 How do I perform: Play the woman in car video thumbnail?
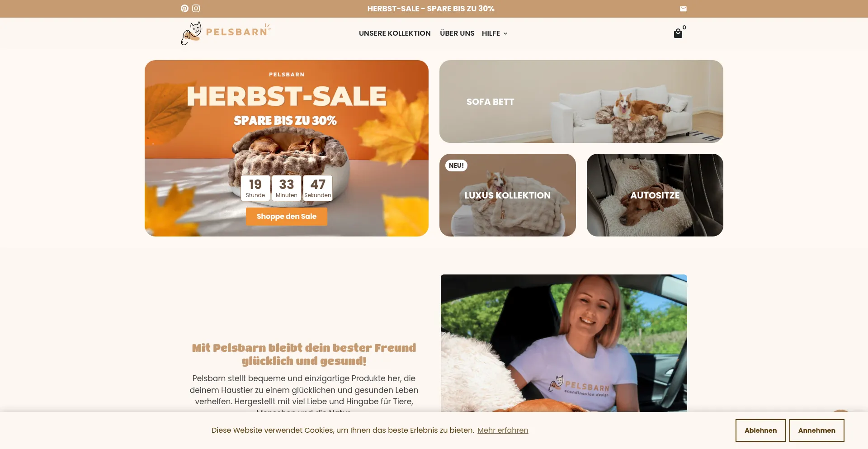click(x=564, y=343)
